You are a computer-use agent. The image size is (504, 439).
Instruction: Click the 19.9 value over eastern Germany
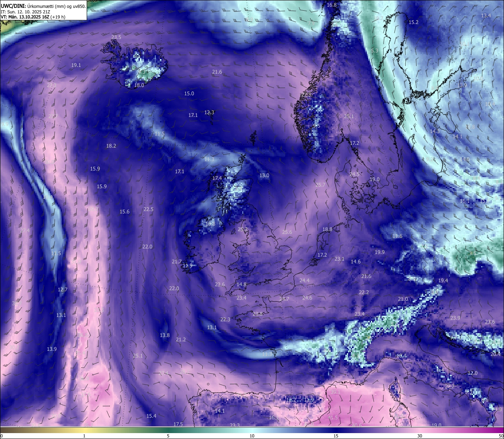[380, 252]
